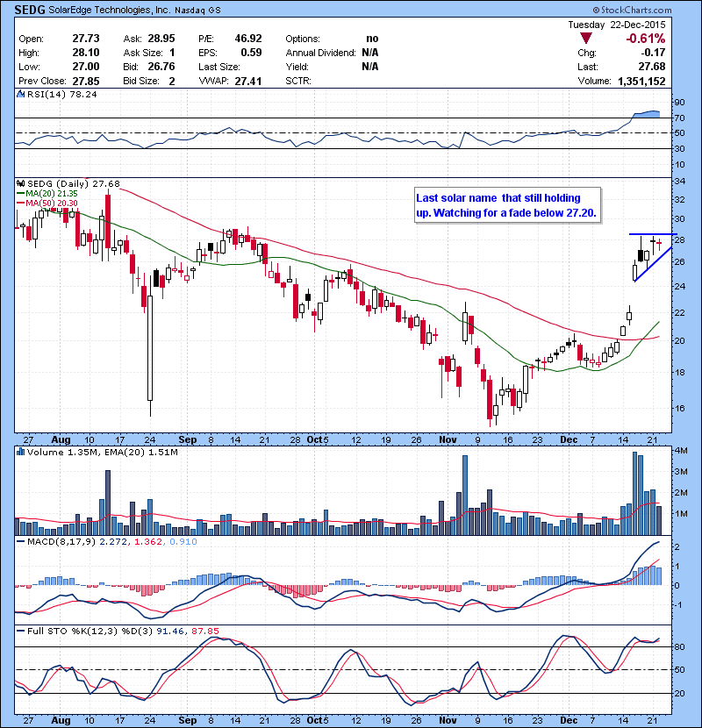Click the Last price 27.68 in header
Screen dimensions: 702x728
click(x=652, y=67)
